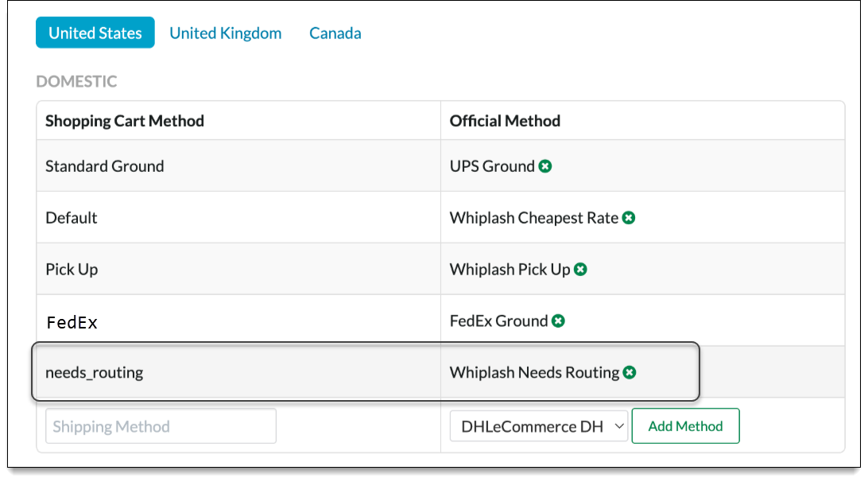868x482 pixels.
Task: Click inside the Shipping Method input field
Action: (159, 426)
